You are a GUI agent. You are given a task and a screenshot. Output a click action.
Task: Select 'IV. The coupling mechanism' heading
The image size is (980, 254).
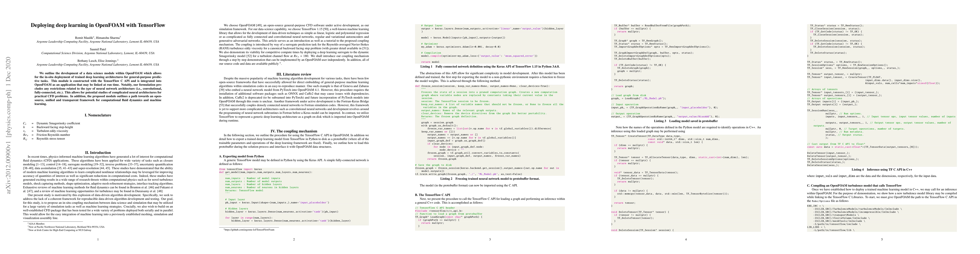coord(294,131)
